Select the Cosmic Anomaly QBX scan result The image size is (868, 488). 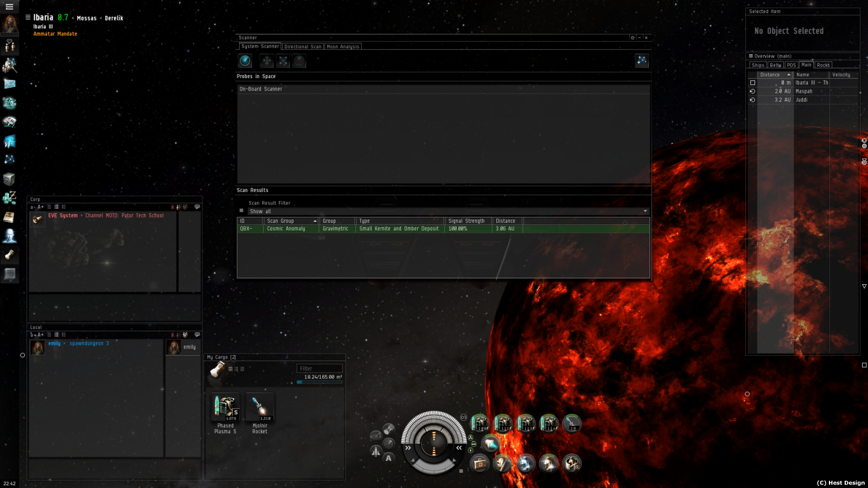click(x=443, y=229)
